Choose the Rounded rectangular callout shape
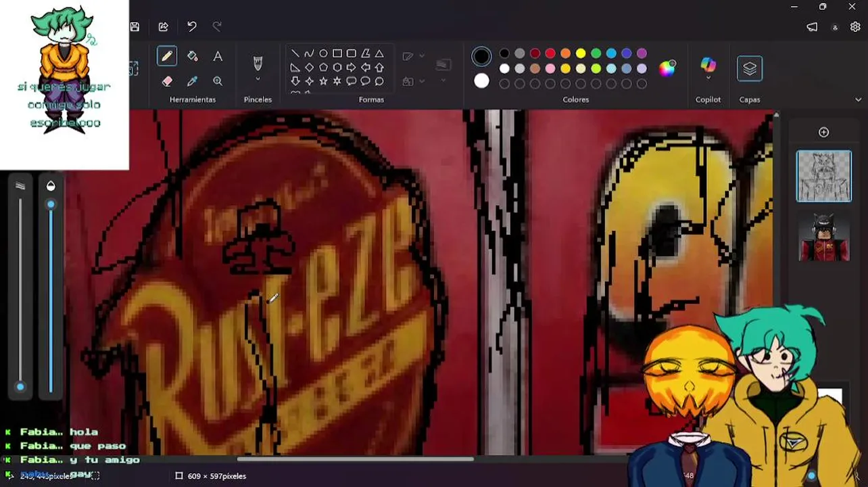Screen dimensions: 868x487 352,81
